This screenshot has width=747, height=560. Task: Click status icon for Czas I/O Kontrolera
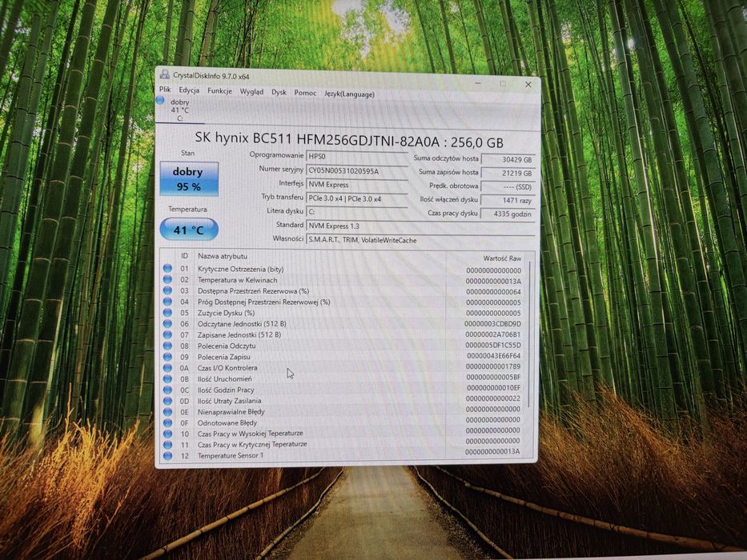[x=167, y=368]
